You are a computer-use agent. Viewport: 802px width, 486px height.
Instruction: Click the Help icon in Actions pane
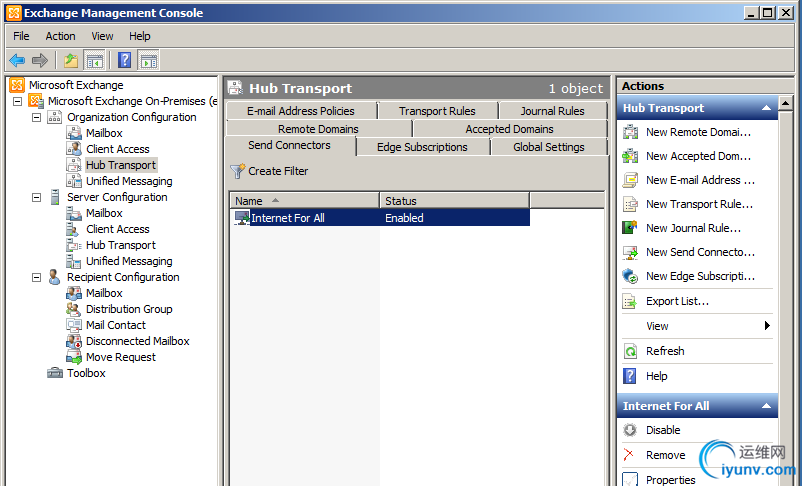[x=630, y=376]
